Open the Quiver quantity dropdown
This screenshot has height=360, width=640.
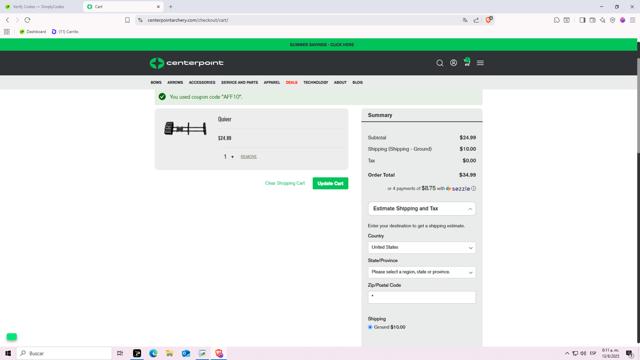click(x=229, y=157)
